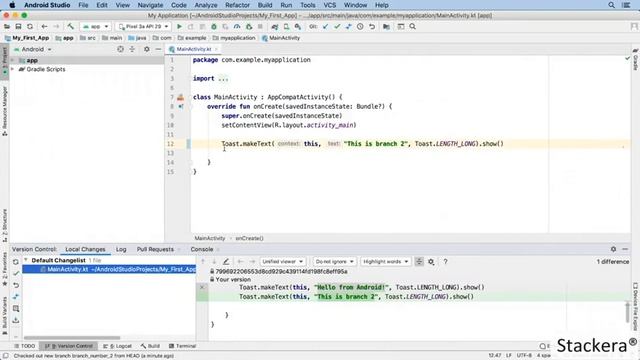This screenshot has height=360, width=640.
Task: Run the app with green play icon
Action: (x=179, y=27)
